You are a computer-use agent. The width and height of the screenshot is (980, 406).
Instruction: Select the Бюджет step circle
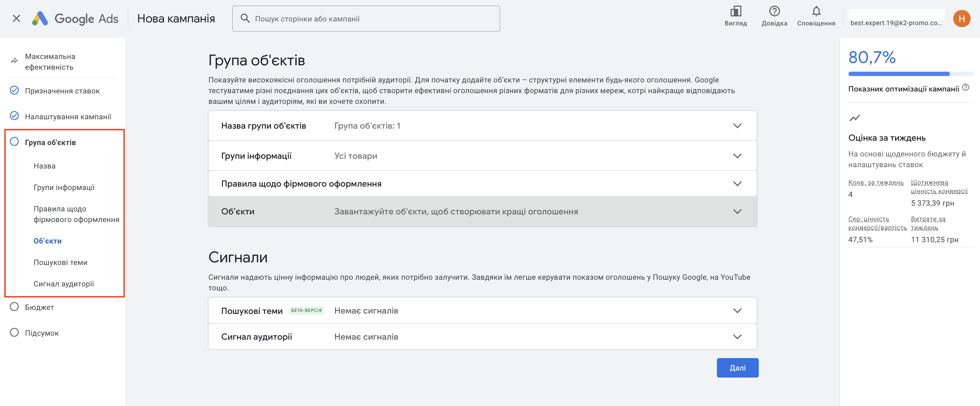pos(14,307)
